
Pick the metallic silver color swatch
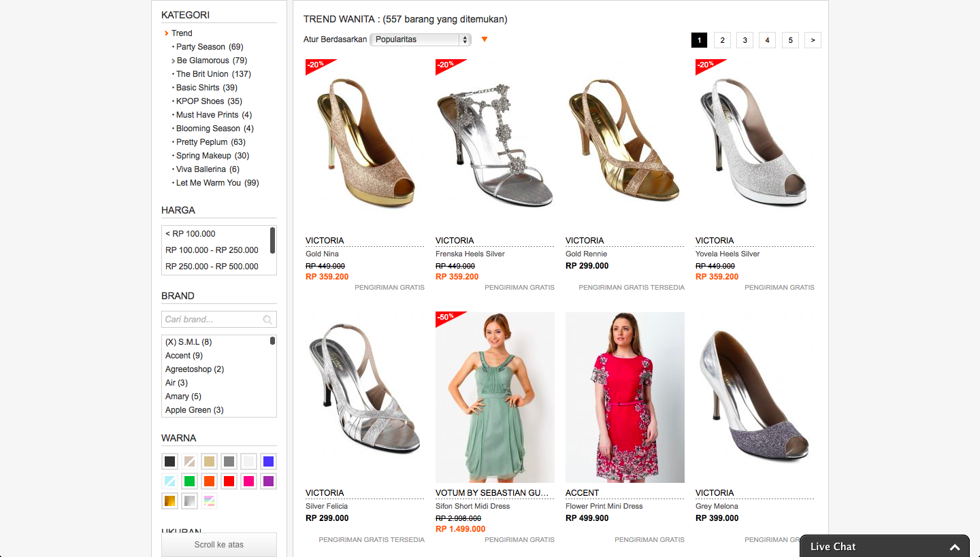pyautogui.click(x=190, y=501)
